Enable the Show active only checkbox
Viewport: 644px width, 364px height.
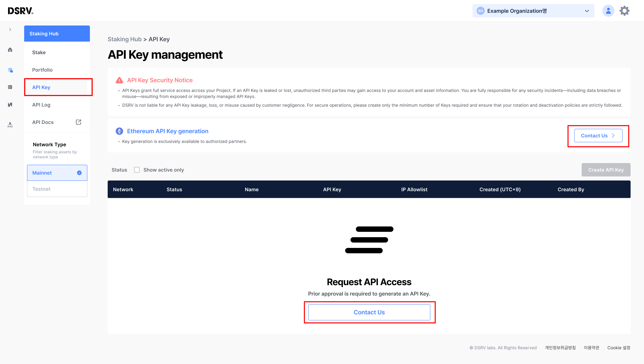pos(137,170)
